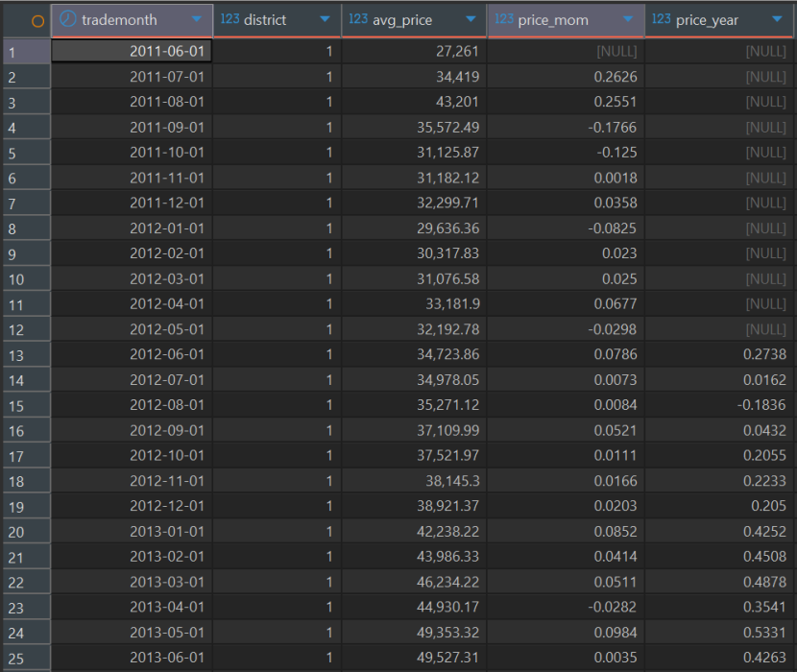Viewport: 797px width, 672px height.
Task: Click price_mom NULL cell in row 1
Action: tap(566, 51)
